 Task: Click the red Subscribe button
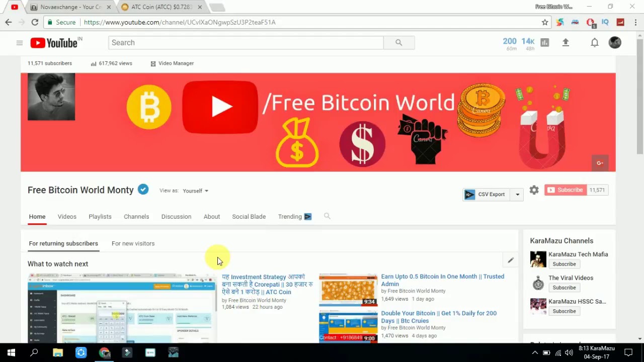(x=565, y=190)
